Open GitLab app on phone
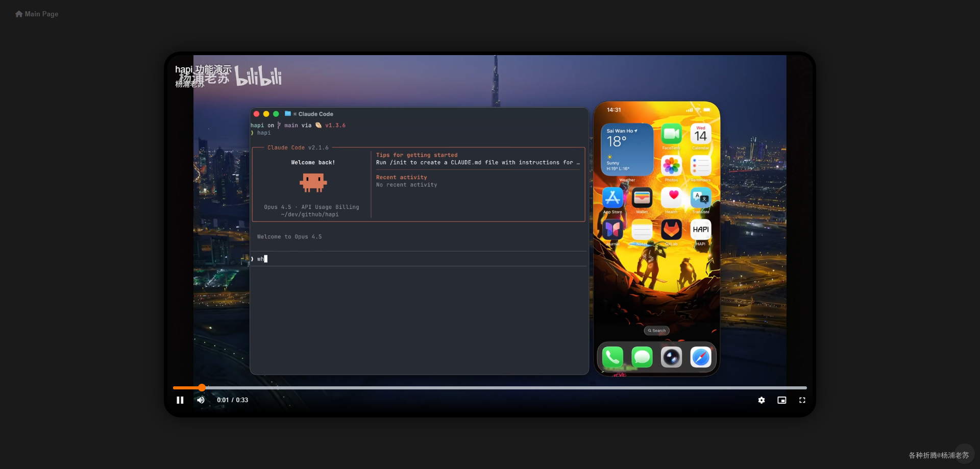Image resolution: width=980 pixels, height=469 pixels. click(x=671, y=230)
